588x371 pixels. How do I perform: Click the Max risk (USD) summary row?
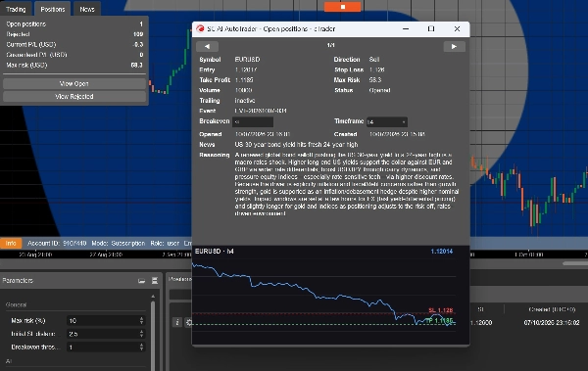click(x=74, y=65)
